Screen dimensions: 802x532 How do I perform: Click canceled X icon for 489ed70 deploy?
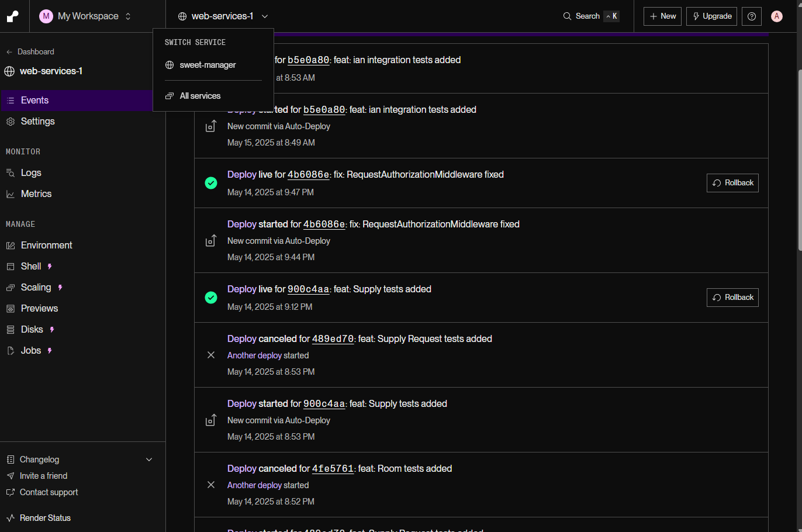click(211, 355)
